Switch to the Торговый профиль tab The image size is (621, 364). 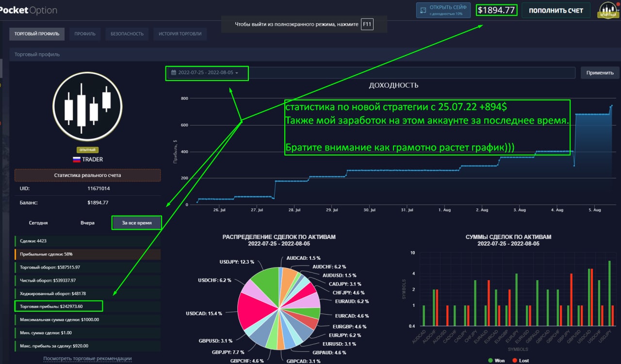[37, 34]
